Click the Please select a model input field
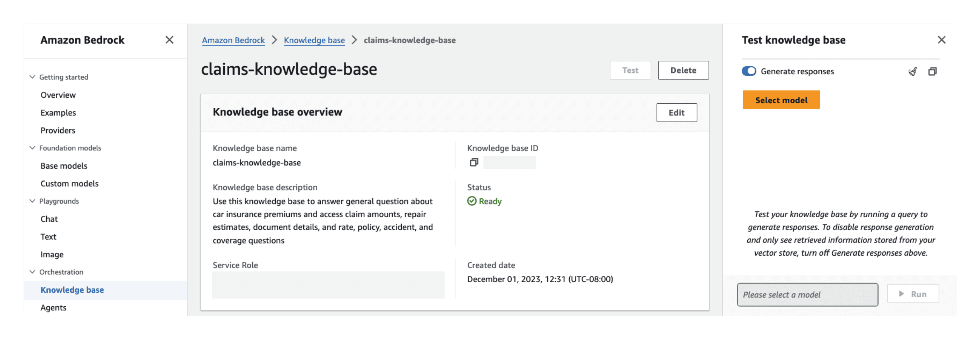The image size is (980, 339). 808,294
